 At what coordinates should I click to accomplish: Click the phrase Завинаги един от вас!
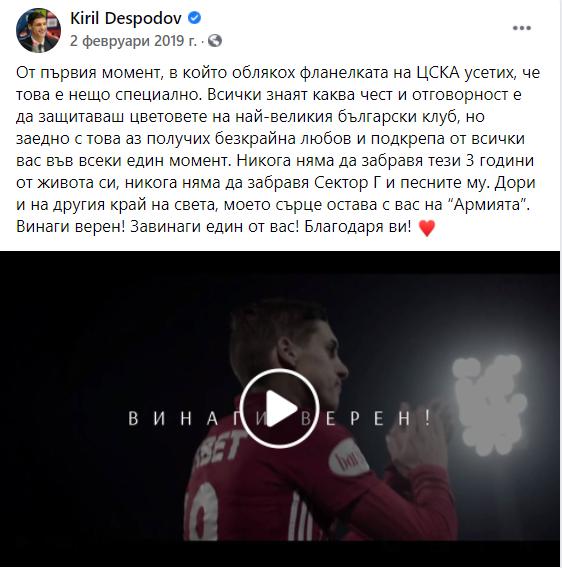(x=215, y=227)
